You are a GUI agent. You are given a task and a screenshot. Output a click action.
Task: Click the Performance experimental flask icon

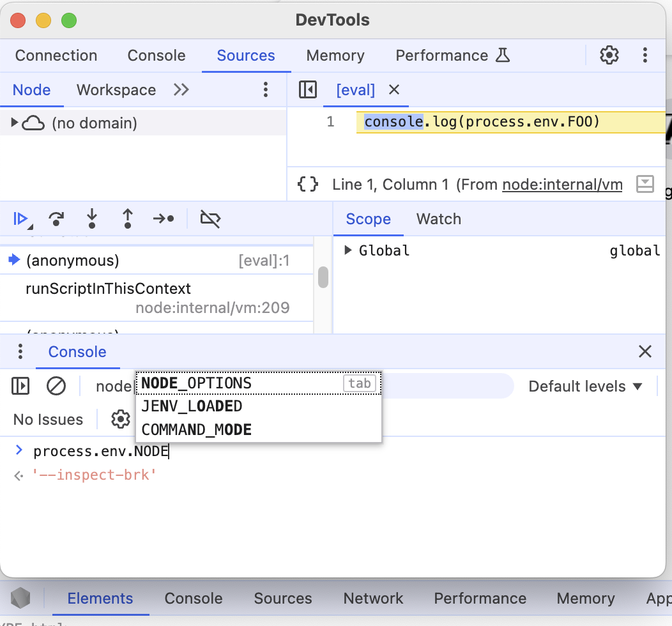click(503, 56)
